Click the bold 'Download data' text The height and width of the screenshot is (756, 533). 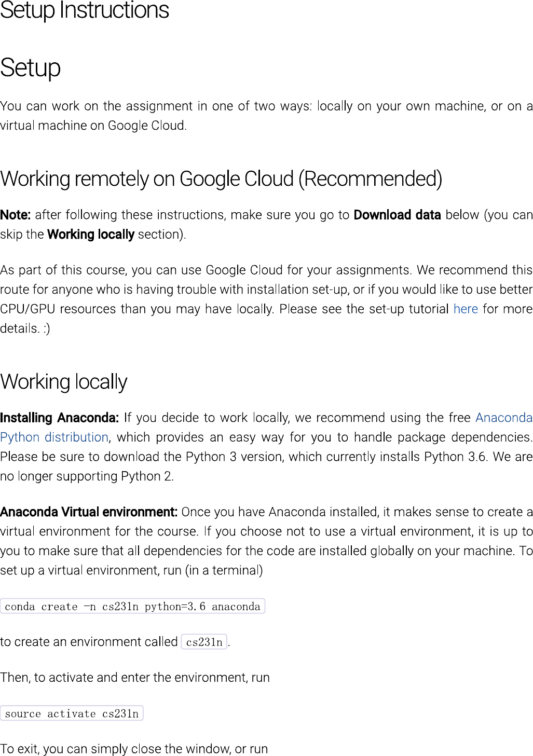pos(397,215)
